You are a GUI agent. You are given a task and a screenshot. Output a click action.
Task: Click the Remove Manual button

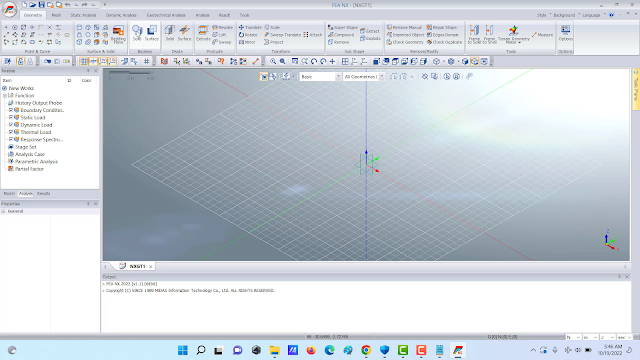point(404,27)
